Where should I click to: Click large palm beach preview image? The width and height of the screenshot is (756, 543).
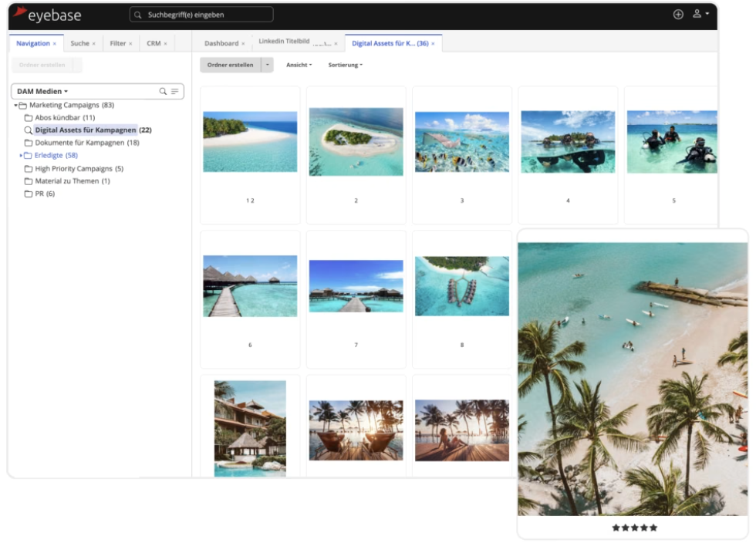[633, 379]
